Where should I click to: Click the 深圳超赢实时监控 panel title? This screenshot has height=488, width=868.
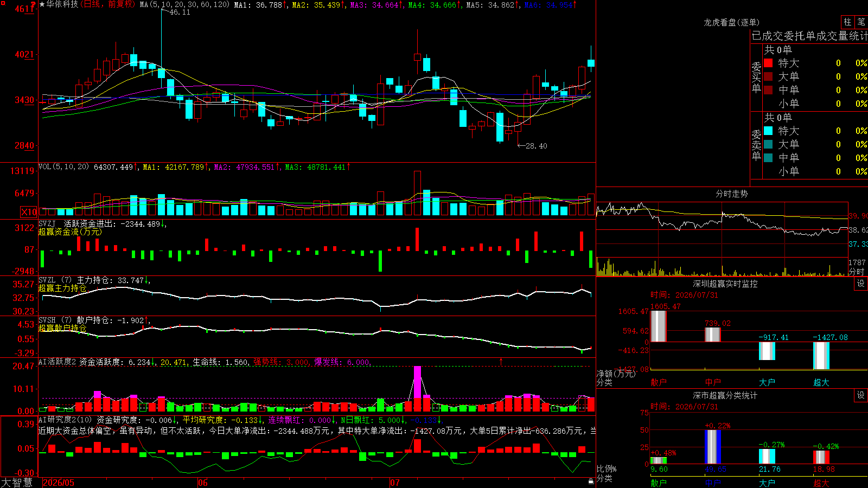point(725,284)
